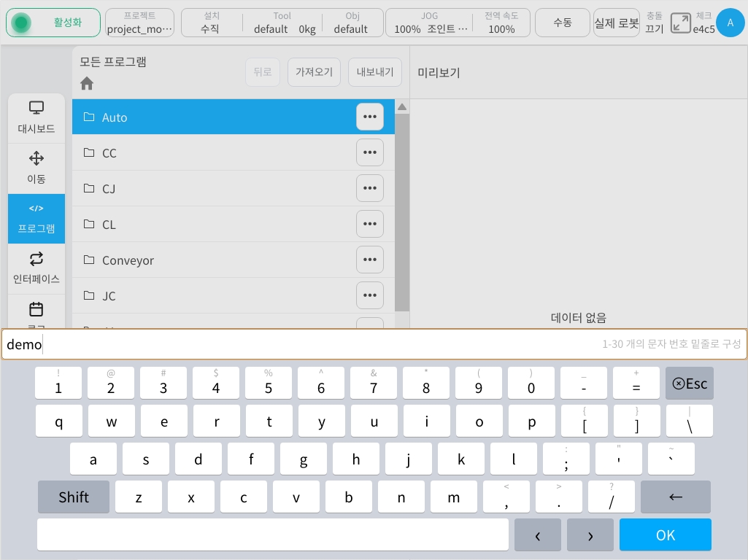This screenshot has width=748, height=560.
Task: Tap the g key
Action: tap(304, 459)
